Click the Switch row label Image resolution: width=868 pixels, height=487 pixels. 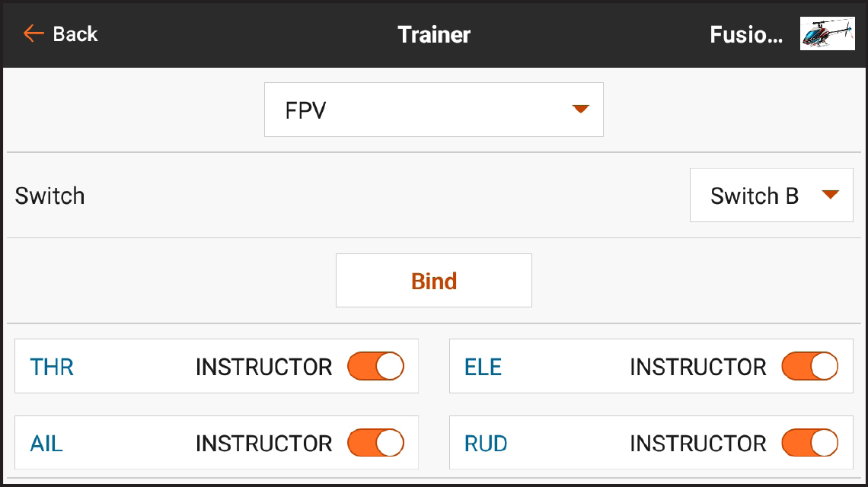tap(49, 196)
